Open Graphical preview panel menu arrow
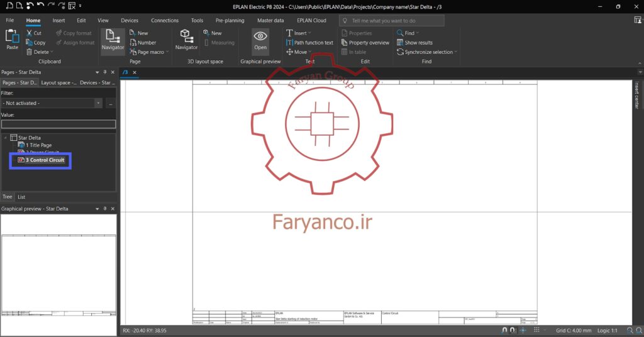Image resolution: width=644 pixels, height=337 pixels. (x=97, y=209)
